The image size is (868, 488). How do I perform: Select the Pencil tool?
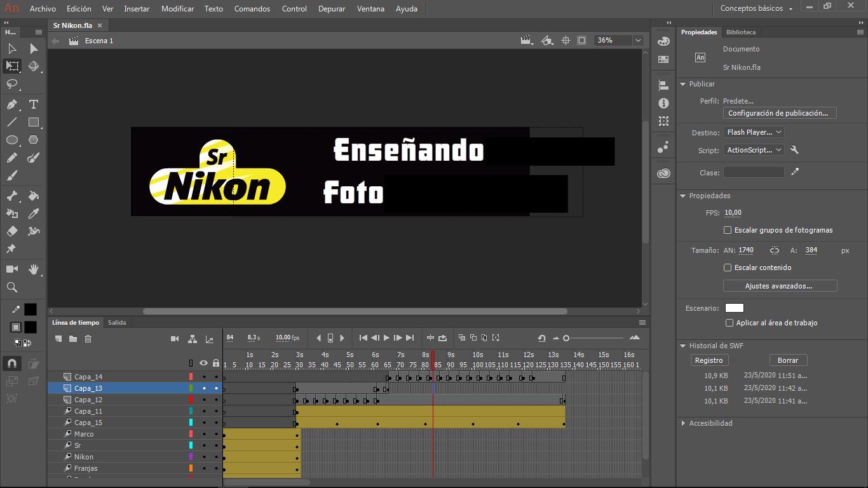[11, 158]
